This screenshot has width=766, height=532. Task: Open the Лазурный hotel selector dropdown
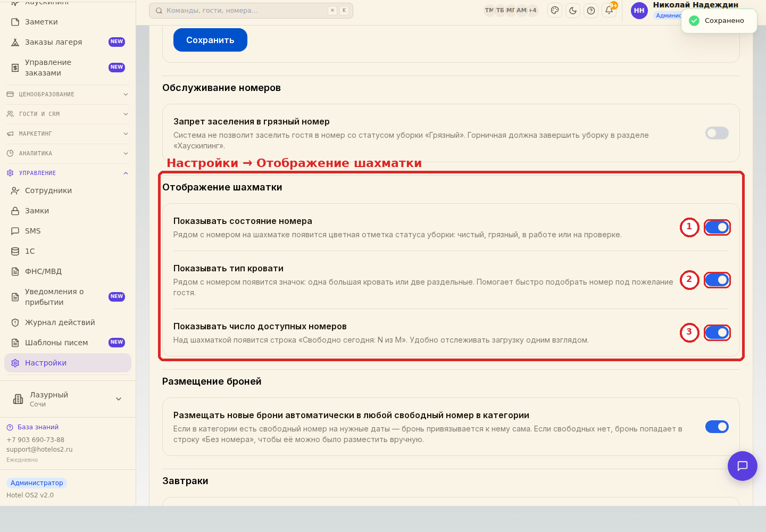(68, 399)
